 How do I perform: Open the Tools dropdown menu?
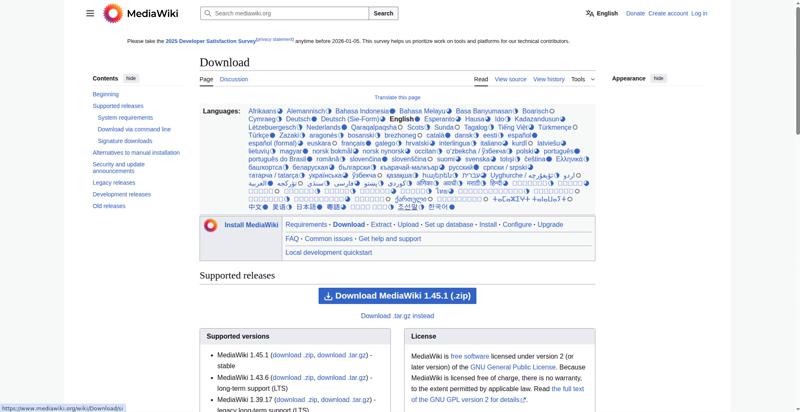pyautogui.click(x=582, y=79)
